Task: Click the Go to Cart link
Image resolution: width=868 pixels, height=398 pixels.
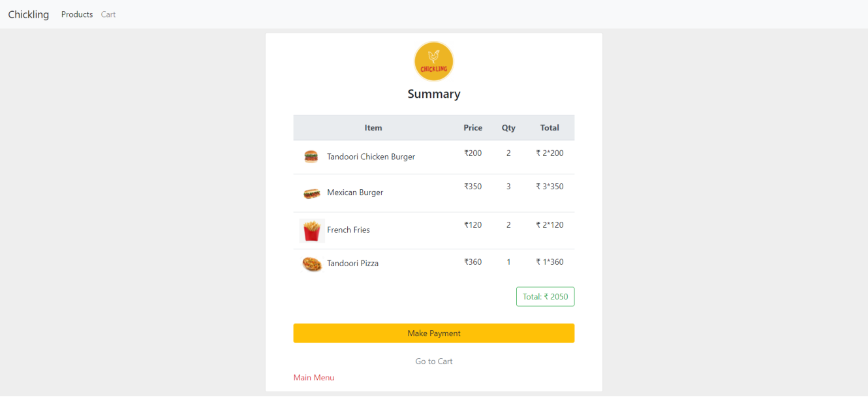Action: (433, 361)
